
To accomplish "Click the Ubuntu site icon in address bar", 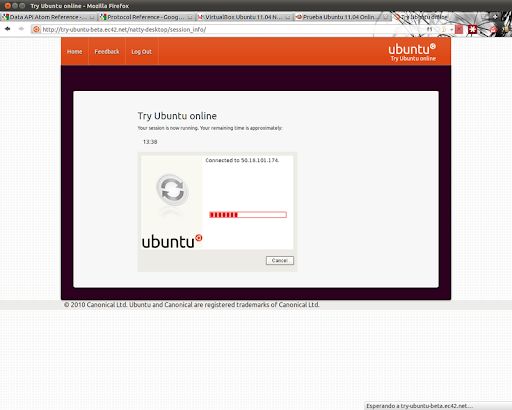I will coord(36,29).
